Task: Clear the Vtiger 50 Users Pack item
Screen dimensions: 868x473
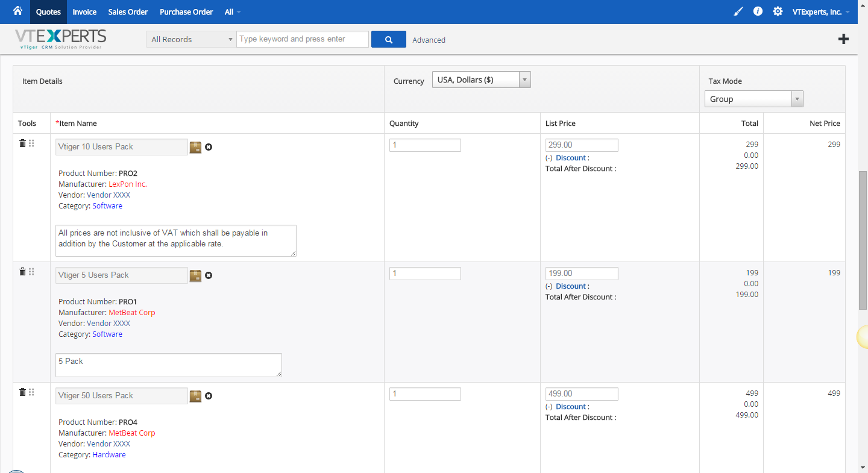Action: [x=209, y=396]
